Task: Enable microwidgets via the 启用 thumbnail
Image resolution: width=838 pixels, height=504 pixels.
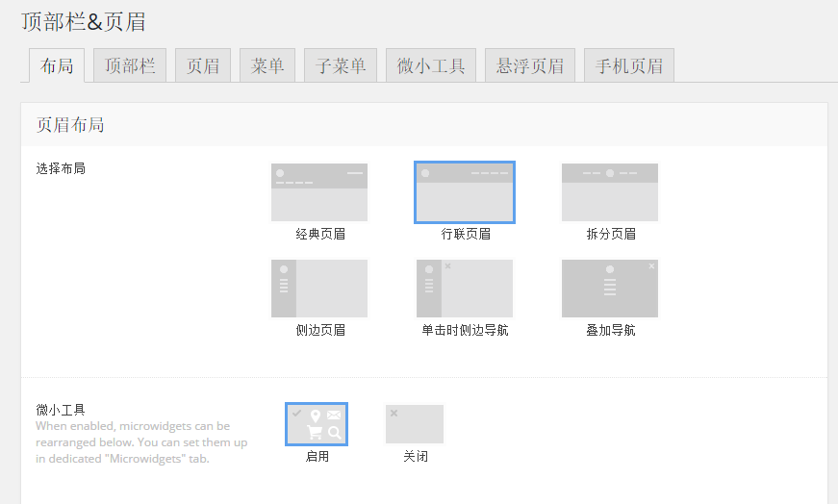Action: pos(317,424)
